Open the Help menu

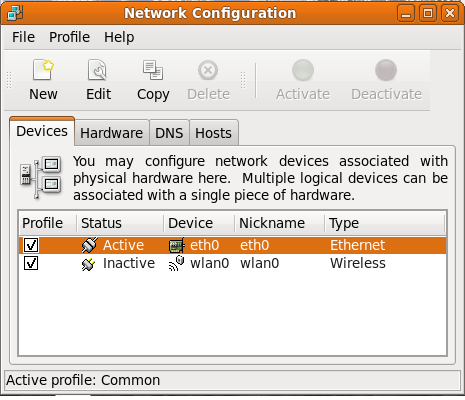tap(119, 37)
